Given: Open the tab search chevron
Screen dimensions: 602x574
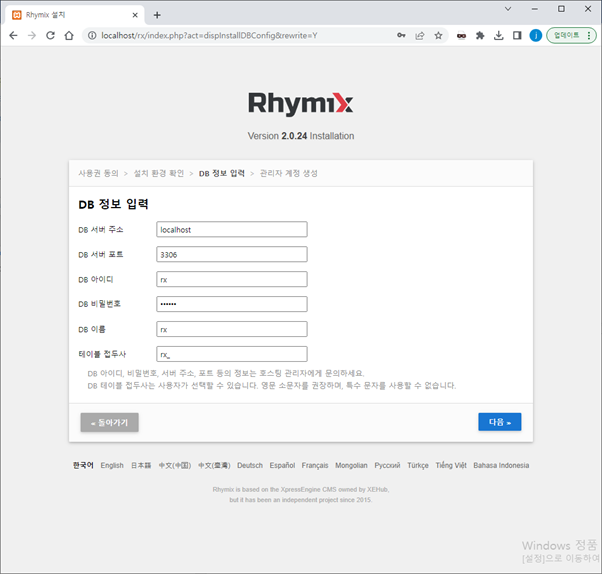Looking at the screenshot, I should [x=508, y=9].
